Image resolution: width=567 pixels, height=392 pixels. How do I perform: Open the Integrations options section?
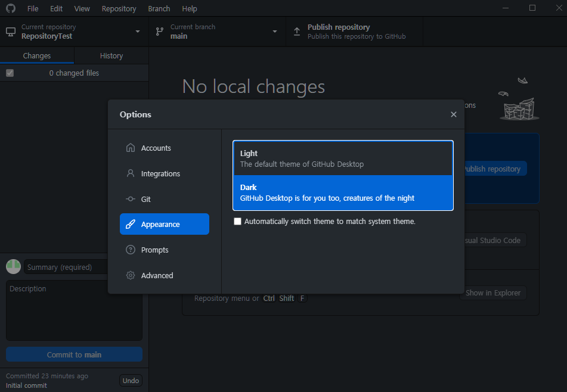(x=165, y=173)
